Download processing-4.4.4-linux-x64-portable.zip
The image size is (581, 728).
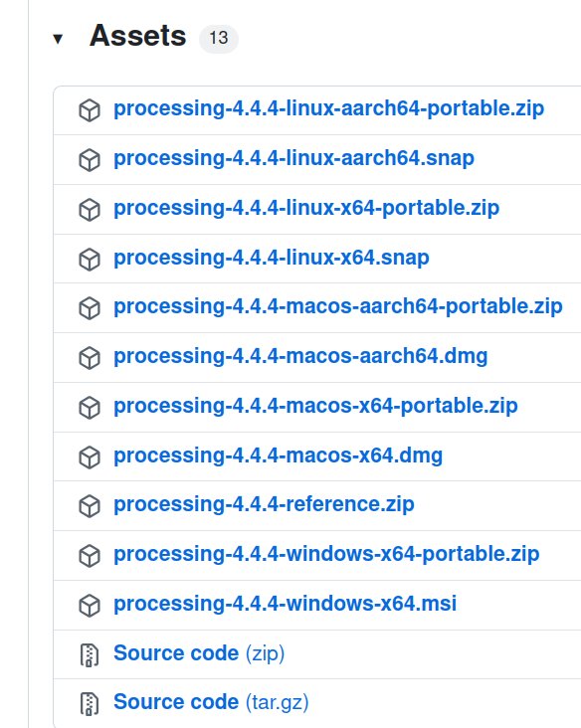tap(306, 208)
